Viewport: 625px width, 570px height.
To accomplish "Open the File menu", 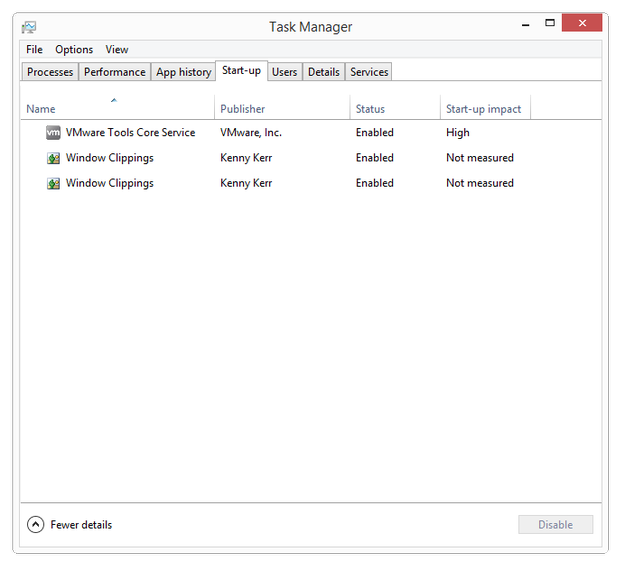I will tap(34, 49).
